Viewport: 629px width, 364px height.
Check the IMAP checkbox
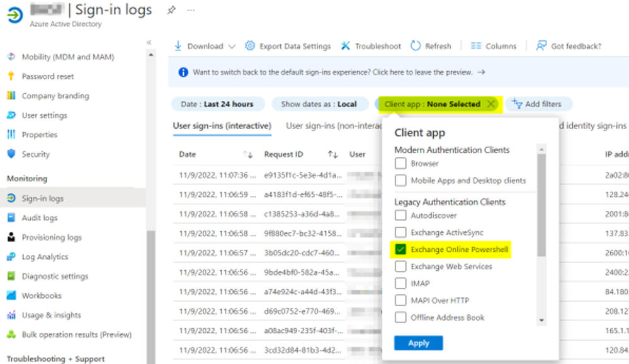click(x=400, y=283)
